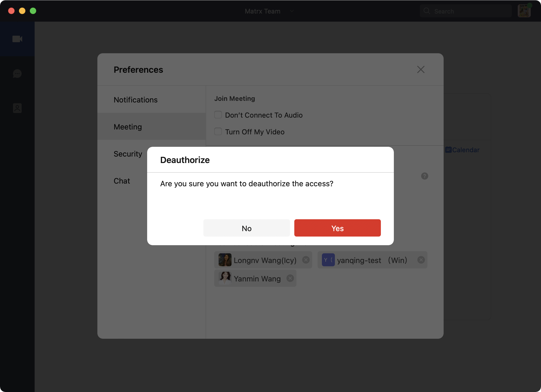The image size is (541, 392).
Task: Remove Yanmin Wang from list
Action: click(290, 278)
